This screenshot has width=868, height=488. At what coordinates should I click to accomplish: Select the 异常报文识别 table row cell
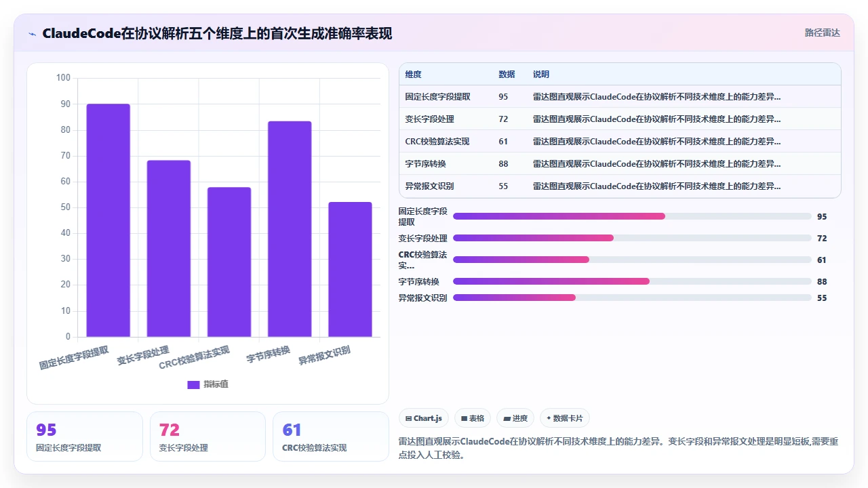point(429,186)
